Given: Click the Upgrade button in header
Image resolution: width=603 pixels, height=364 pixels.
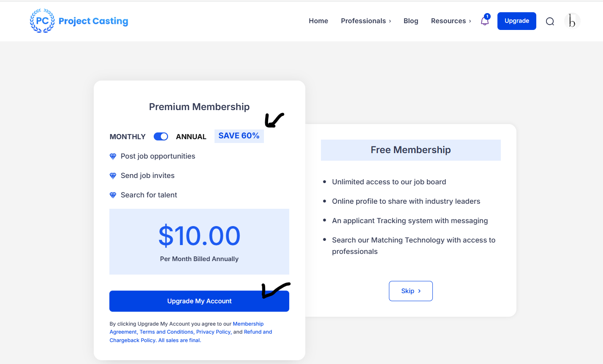Looking at the screenshot, I should 516,21.
